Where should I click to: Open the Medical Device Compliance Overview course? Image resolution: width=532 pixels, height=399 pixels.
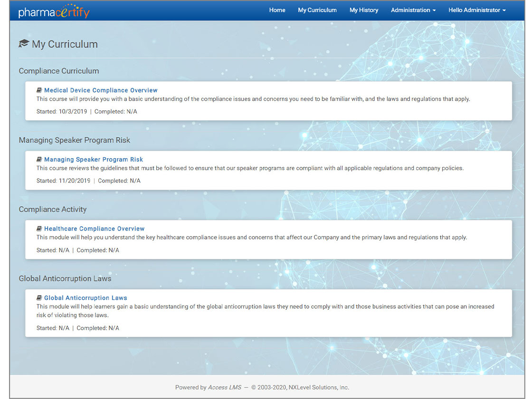101,90
